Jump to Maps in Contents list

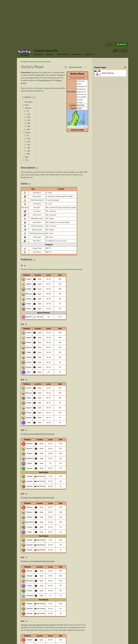(x=27, y=157)
